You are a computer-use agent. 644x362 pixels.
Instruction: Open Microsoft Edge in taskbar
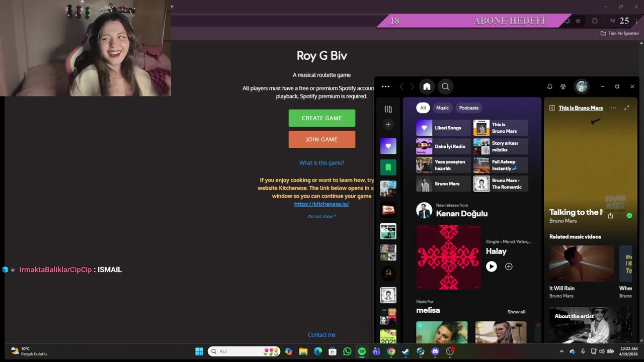tap(317, 351)
